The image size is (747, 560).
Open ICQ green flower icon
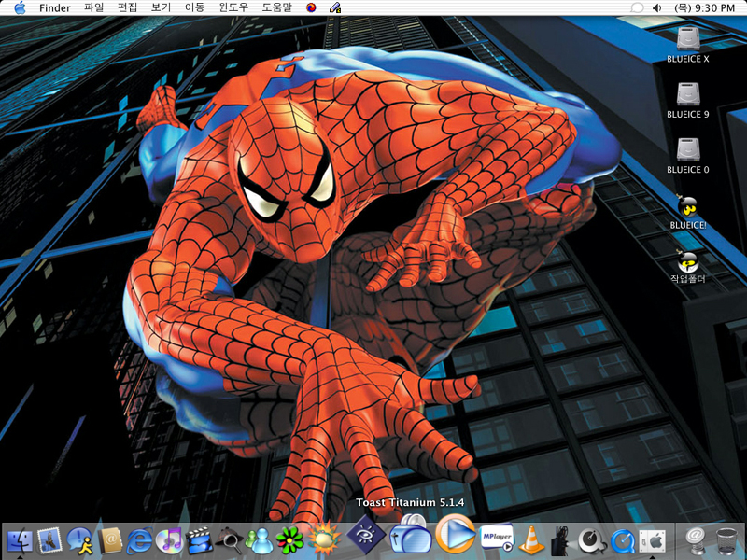[x=290, y=539]
